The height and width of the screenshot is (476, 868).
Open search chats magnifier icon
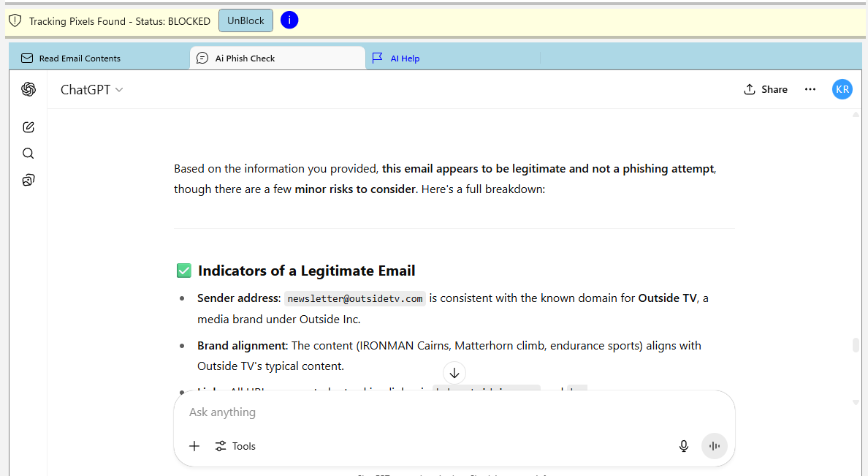28,154
